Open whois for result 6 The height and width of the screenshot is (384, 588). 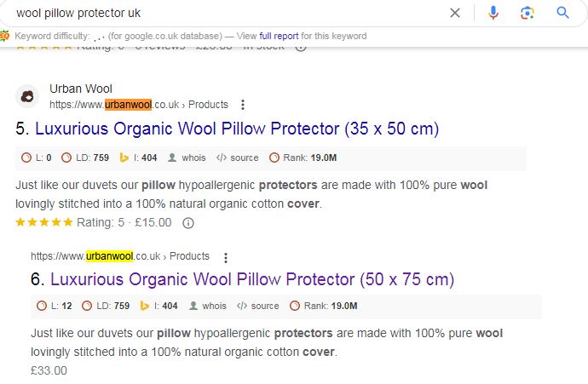tap(207, 306)
